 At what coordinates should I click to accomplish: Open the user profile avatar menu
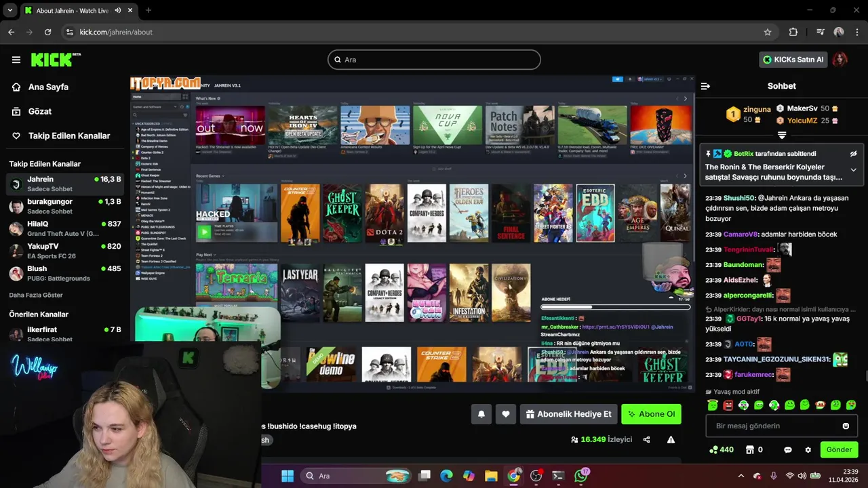pos(840,60)
